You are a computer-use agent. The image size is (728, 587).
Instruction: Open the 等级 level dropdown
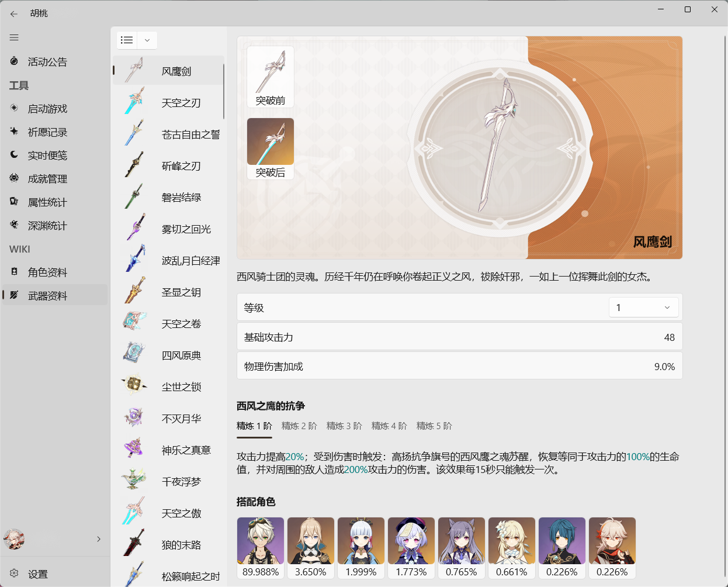pyautogui.click(x=643, y=308)
